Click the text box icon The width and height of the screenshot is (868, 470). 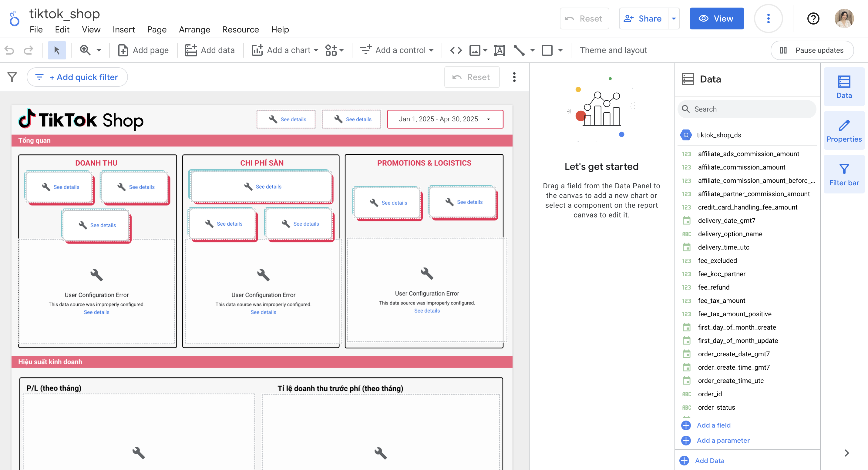click(500, 50)
